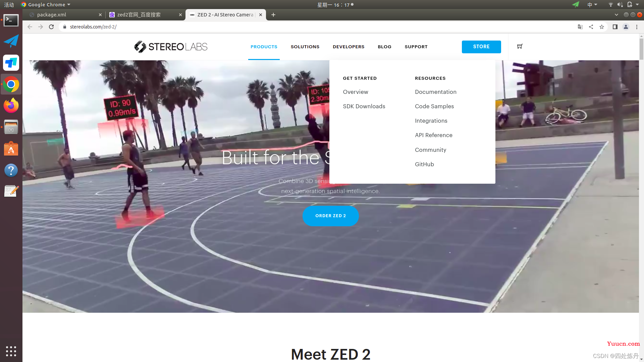This screenshot has height=362, width=644.
Task: Click the GitHub link under RESOURCES
Action: click(425, 164)
